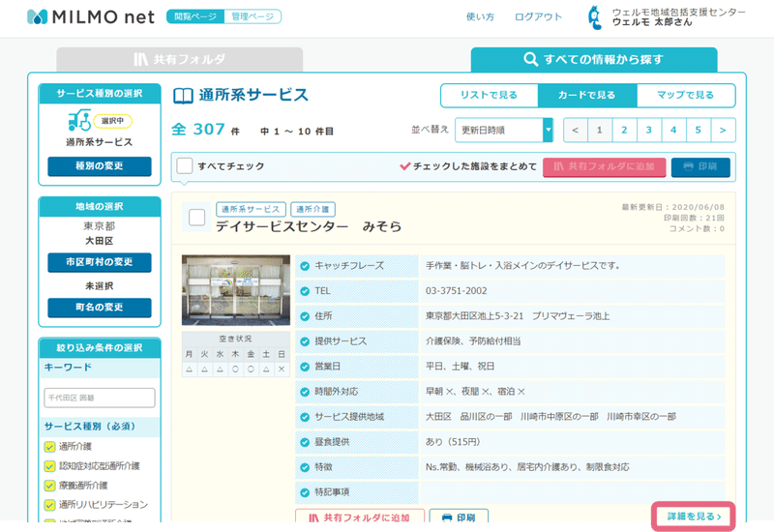
Task: Click the 通所介護 tag on the card
Action: click(x=313, y=209)
